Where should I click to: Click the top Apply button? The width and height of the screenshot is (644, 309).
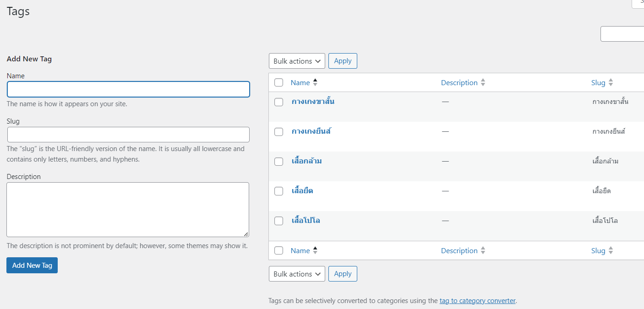pos(343,60)
